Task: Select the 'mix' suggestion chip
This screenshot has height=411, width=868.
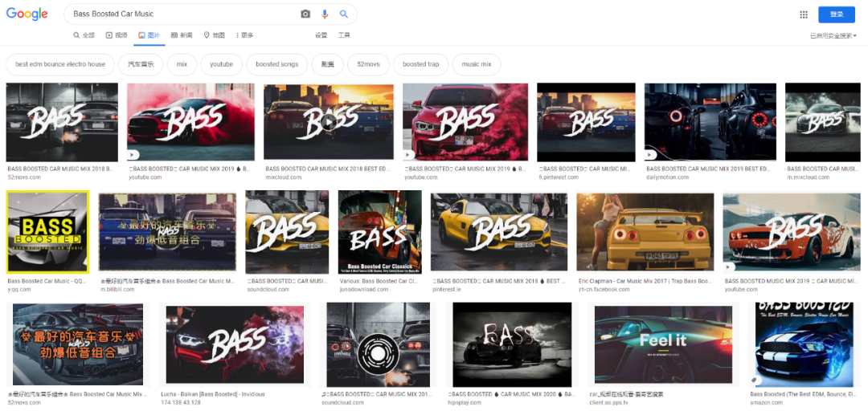Action: pos(182,64)
